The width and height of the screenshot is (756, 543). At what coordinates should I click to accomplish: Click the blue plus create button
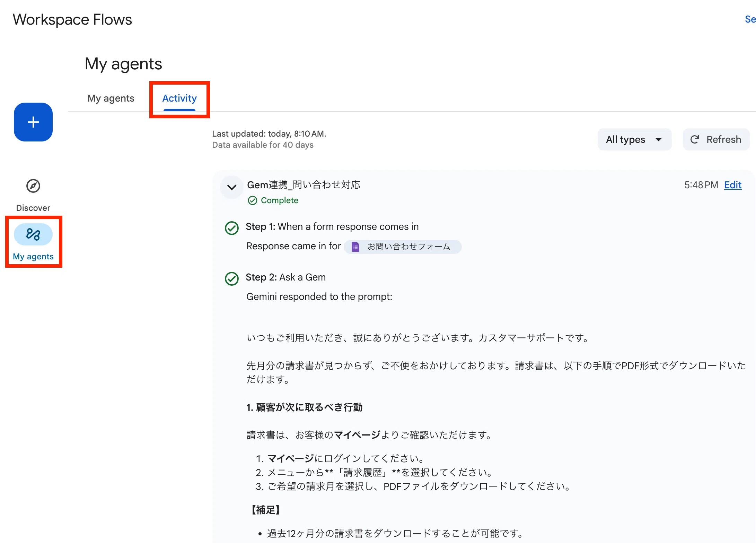click(x=33, y=122)
